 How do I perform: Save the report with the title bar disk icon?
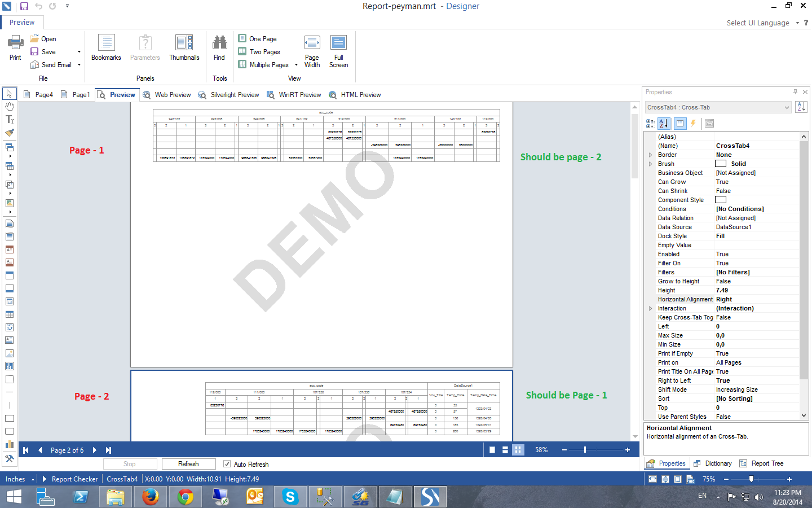coord(24,6)
